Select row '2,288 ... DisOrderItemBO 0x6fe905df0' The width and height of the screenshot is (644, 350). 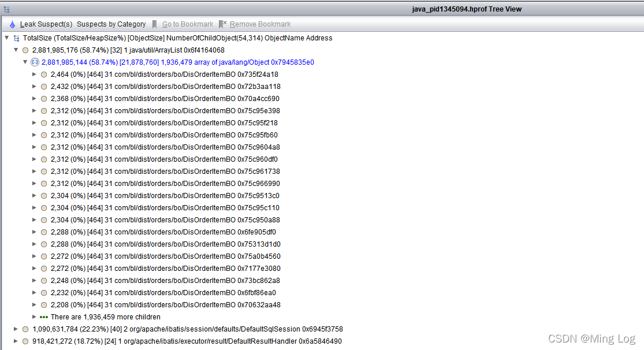[x=163, y=232]
